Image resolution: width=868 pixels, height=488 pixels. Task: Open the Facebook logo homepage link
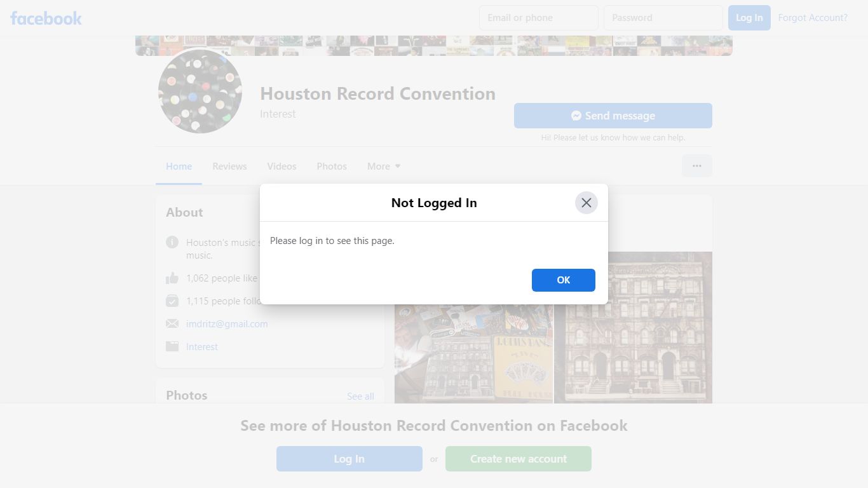coord(46,18)
